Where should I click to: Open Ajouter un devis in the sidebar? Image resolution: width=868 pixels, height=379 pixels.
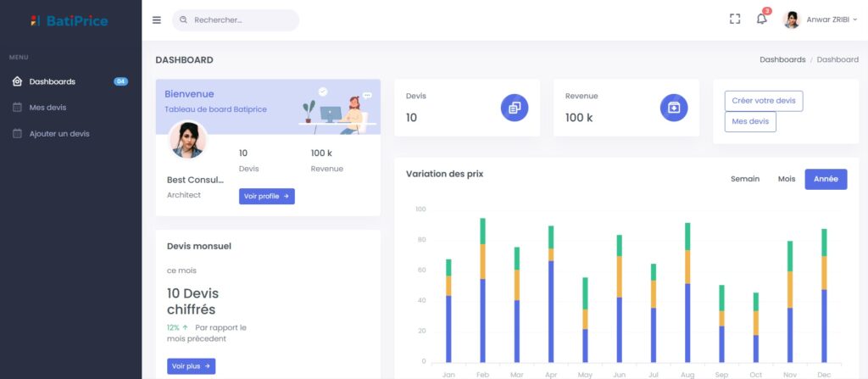click(x=59, y=134)
